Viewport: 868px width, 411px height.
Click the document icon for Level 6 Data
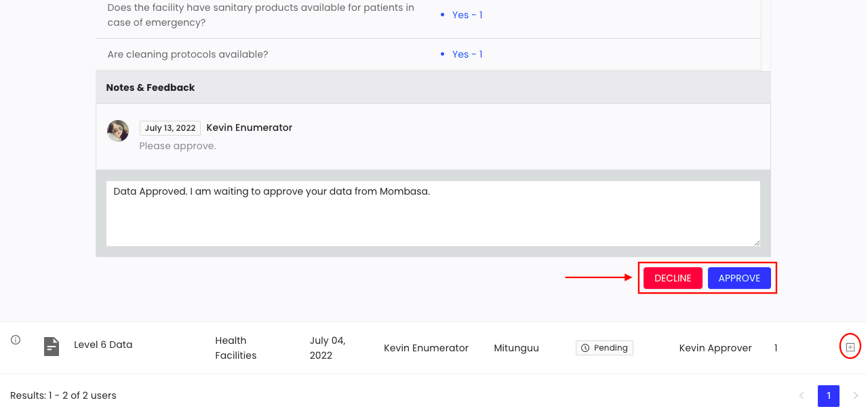52,347
